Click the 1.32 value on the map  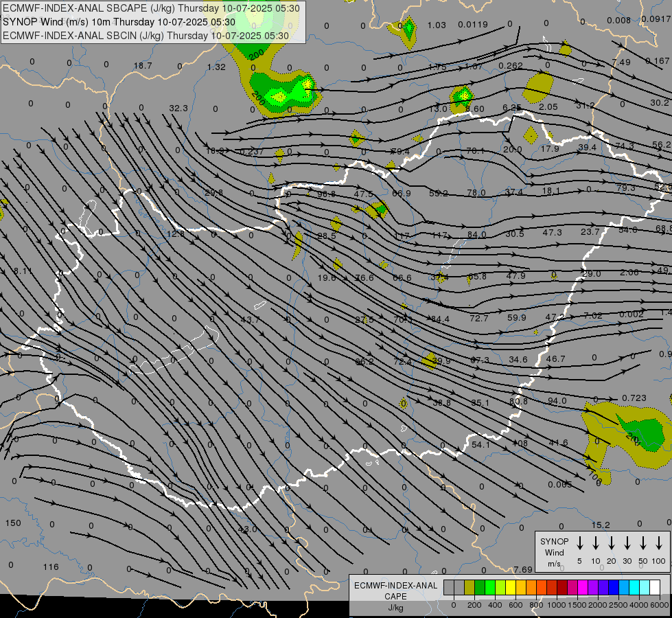pyautogui.click(x=216, y=67)
